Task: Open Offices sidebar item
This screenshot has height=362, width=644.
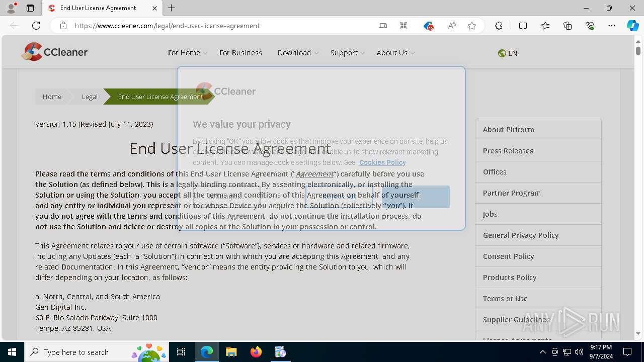Action: pos(538,172)
